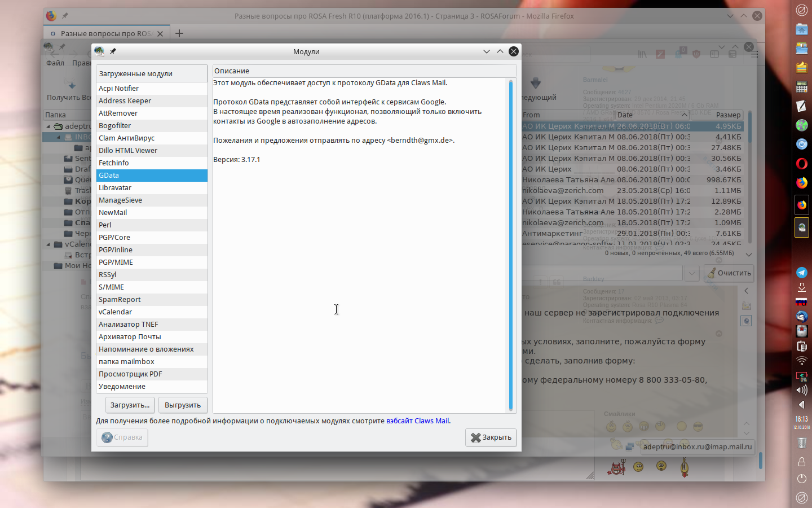This screenshot has width=812, height=508.
Task: Select the Fetchinfo module
Action: coord(152,163)
